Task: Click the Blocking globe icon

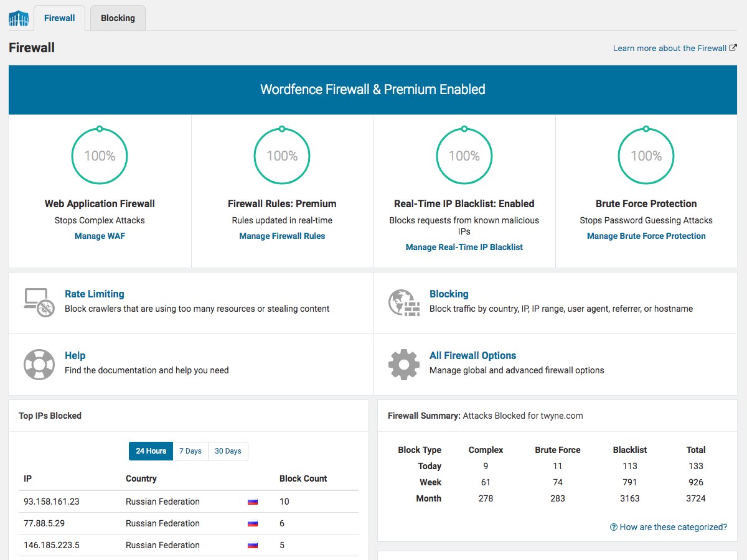Action: 403,302
